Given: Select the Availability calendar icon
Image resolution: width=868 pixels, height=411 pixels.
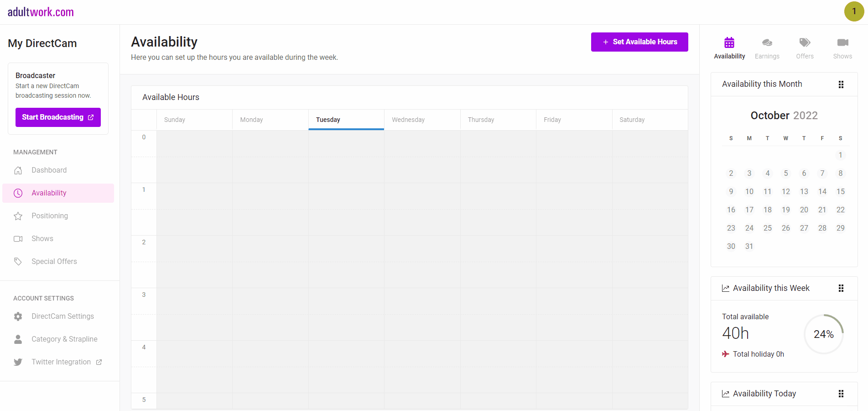Looking at the screenshot, I should click(729, 43).
